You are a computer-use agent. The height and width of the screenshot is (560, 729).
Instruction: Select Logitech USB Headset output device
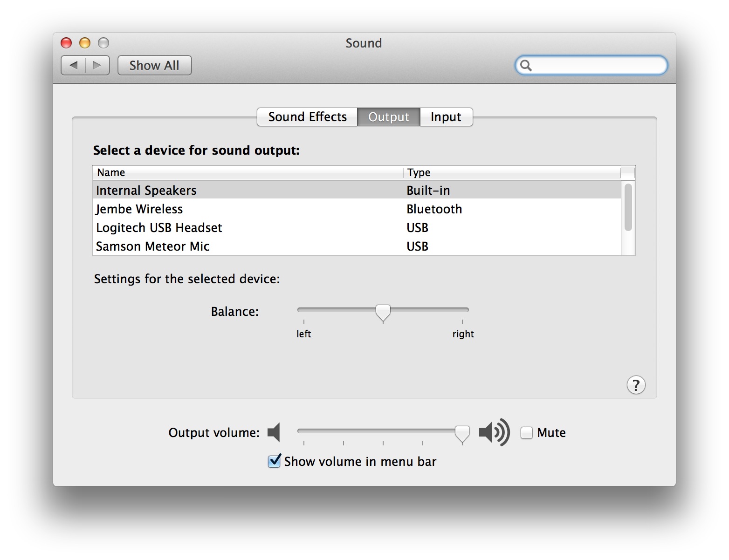357,227
